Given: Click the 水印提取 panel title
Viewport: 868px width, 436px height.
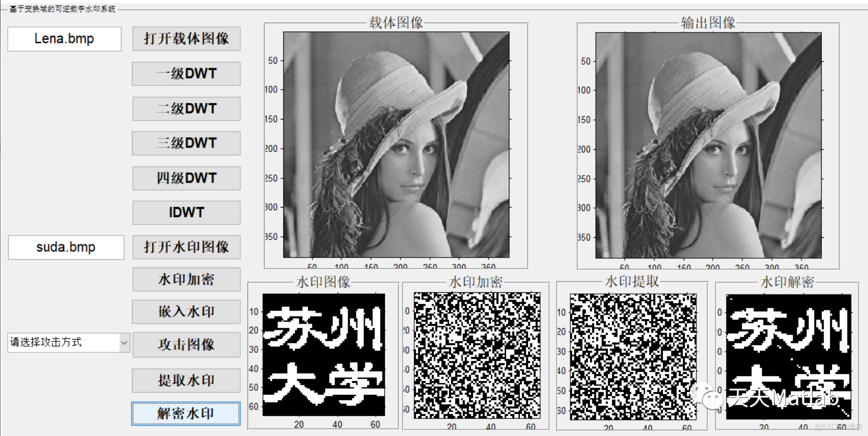Looking at the screenshot, I should (x=632, y=281).
